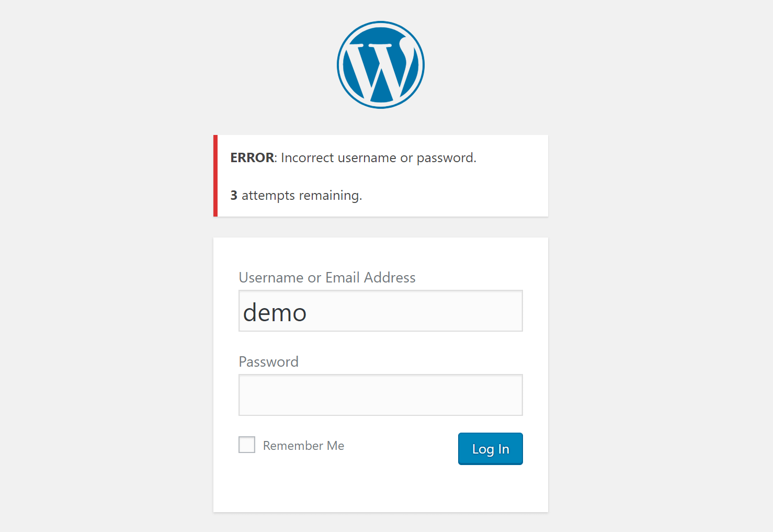Click the 'Password' field label

click(268, 361)
